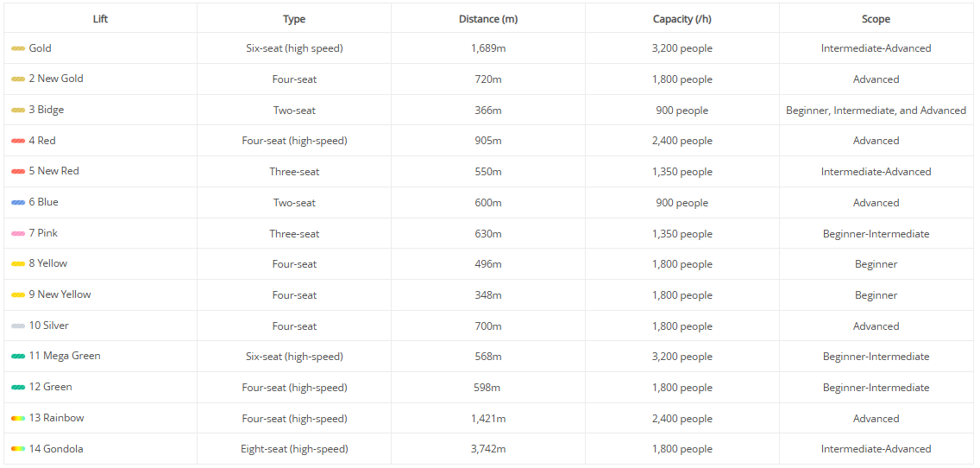The height and width of the screenshot is (468, 980).
Task: Click the blue lift icon beside 6 Blue
Action: tap(18, 202)
